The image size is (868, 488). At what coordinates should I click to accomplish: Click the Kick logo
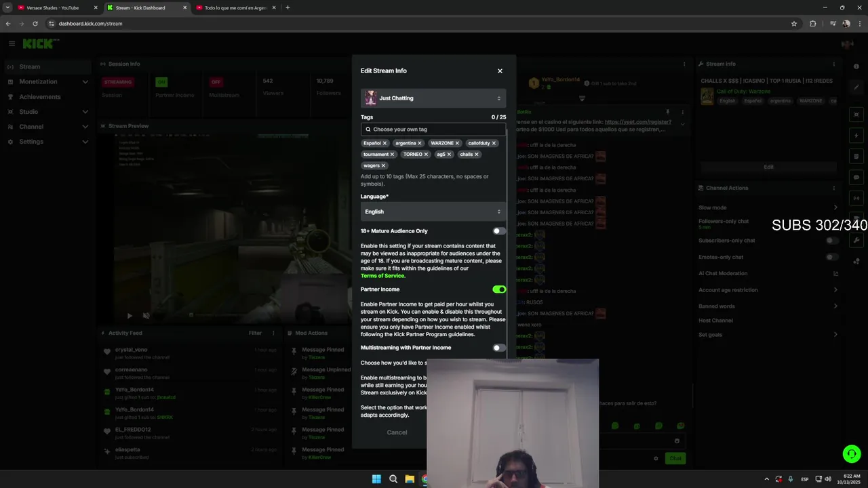[41, 43]
